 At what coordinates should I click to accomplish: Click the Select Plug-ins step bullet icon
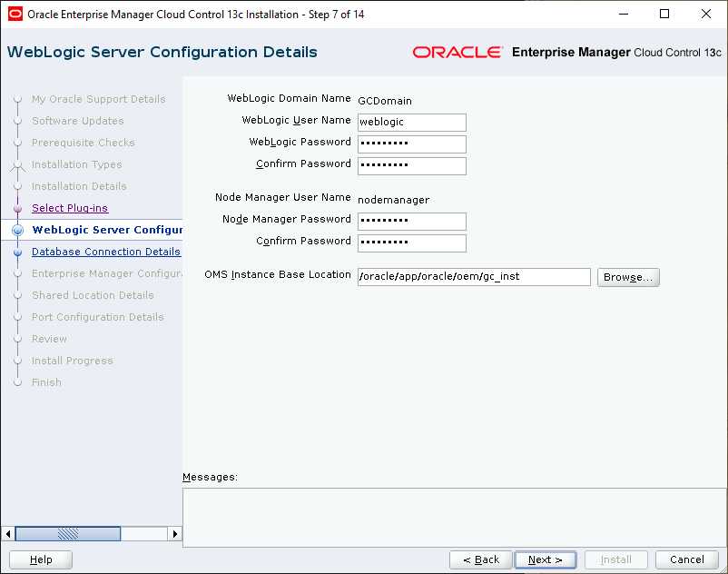(17, 209)
